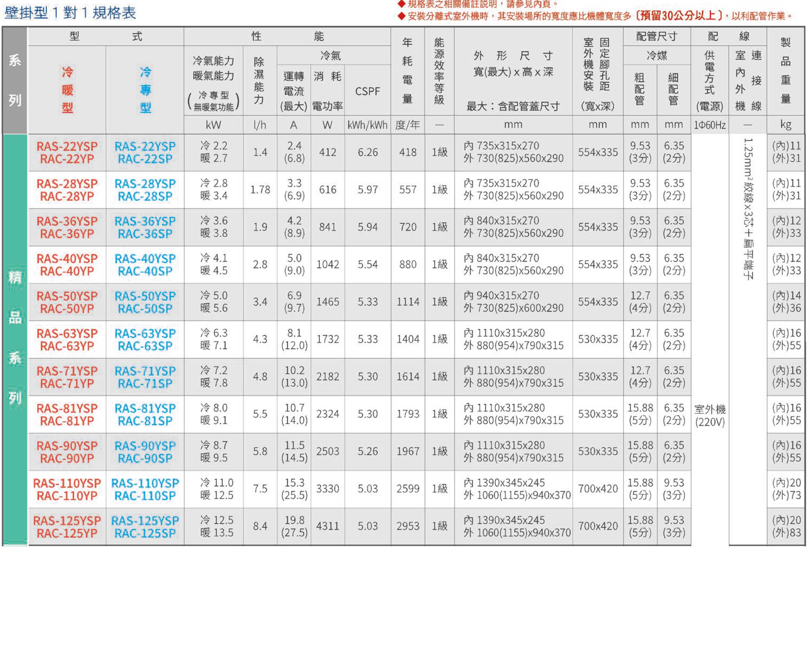811x672 pixels.
Task: Select CSPF value 5.97
Action: pos(368,190)
